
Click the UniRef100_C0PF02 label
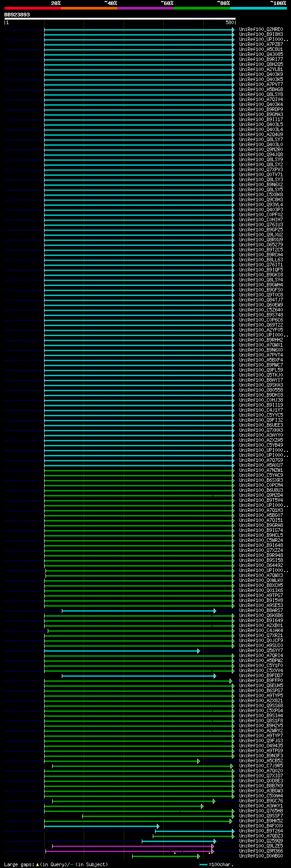(261, 215)
